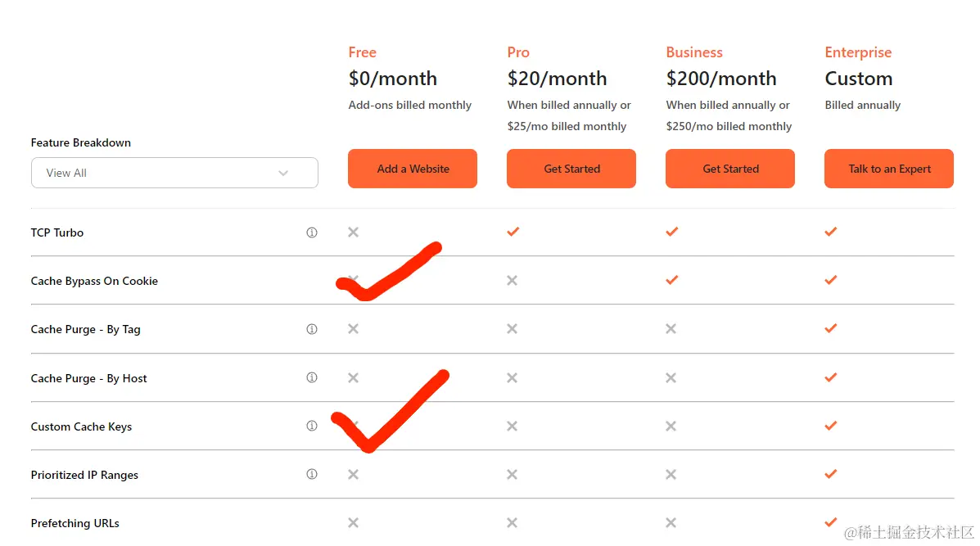980x546 pixels.
Task: Open the Feature Breakdown View All dropdown
Action: pos(174,173)
